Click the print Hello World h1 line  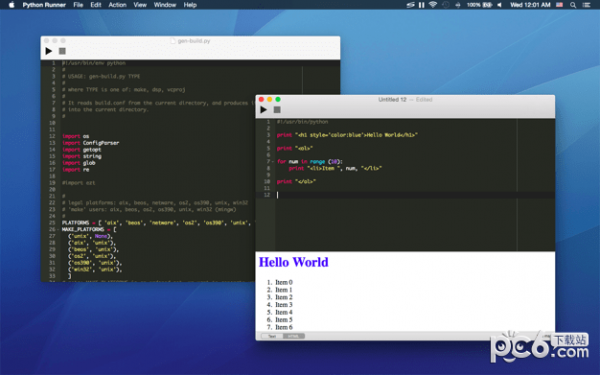point(347,135)
